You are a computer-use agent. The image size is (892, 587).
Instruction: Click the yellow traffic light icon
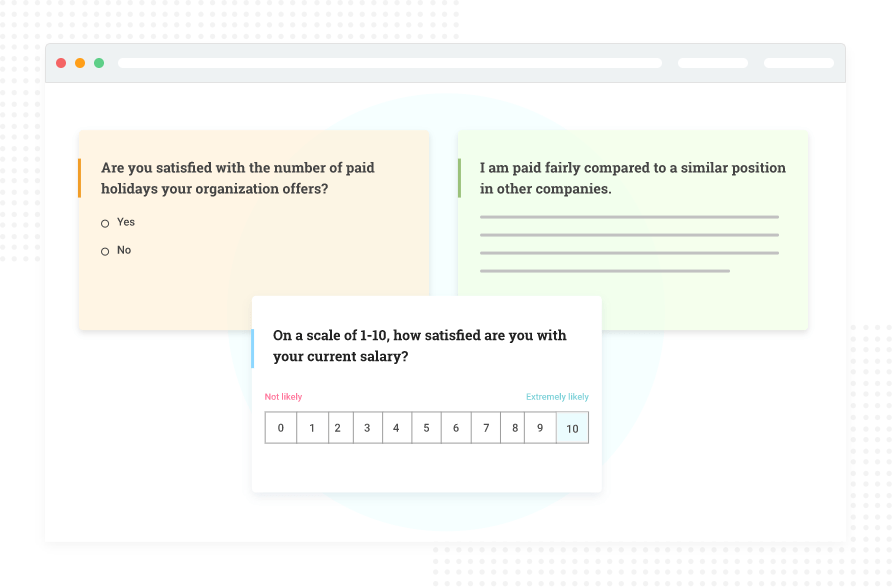(79, 62)
